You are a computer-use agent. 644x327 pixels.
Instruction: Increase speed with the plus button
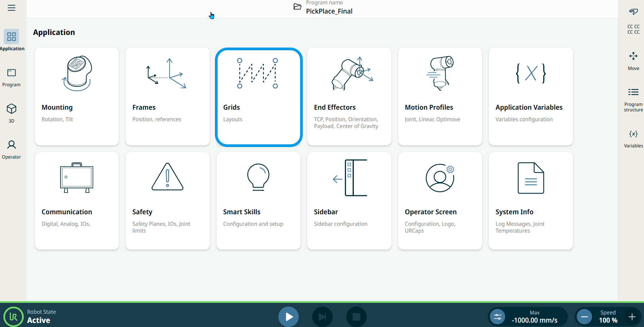click(632, 317)
